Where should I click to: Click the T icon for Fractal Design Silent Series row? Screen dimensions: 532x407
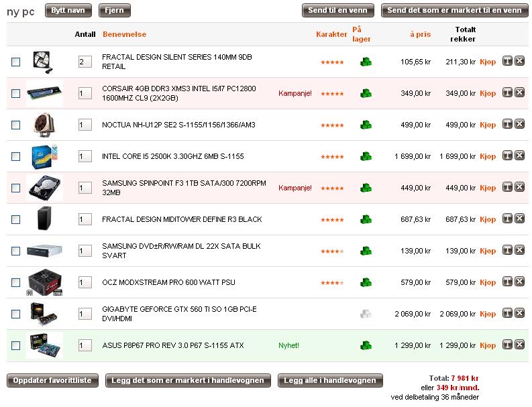click(507, 61)
